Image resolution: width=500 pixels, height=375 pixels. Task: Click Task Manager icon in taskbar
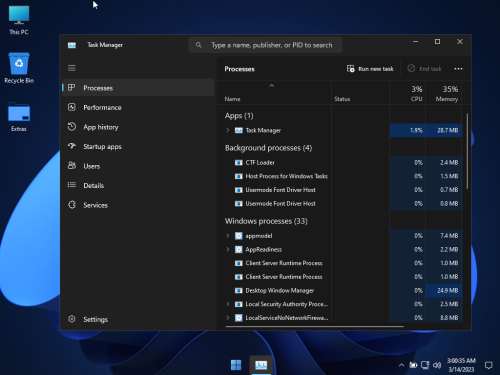click(x=261, y=365)
